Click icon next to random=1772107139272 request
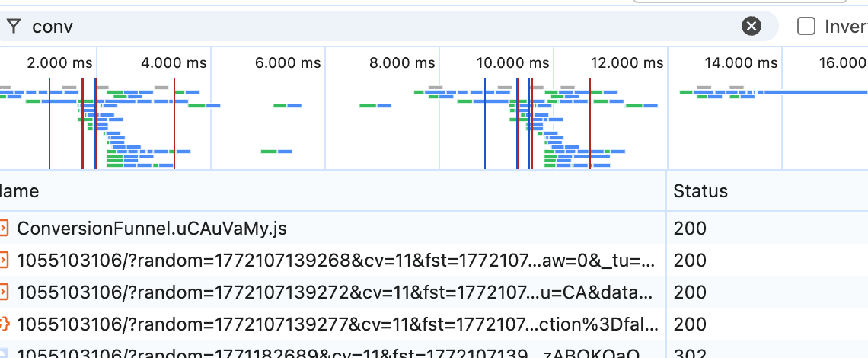Viewport: 868px width, 358px height. click(5, 292)
